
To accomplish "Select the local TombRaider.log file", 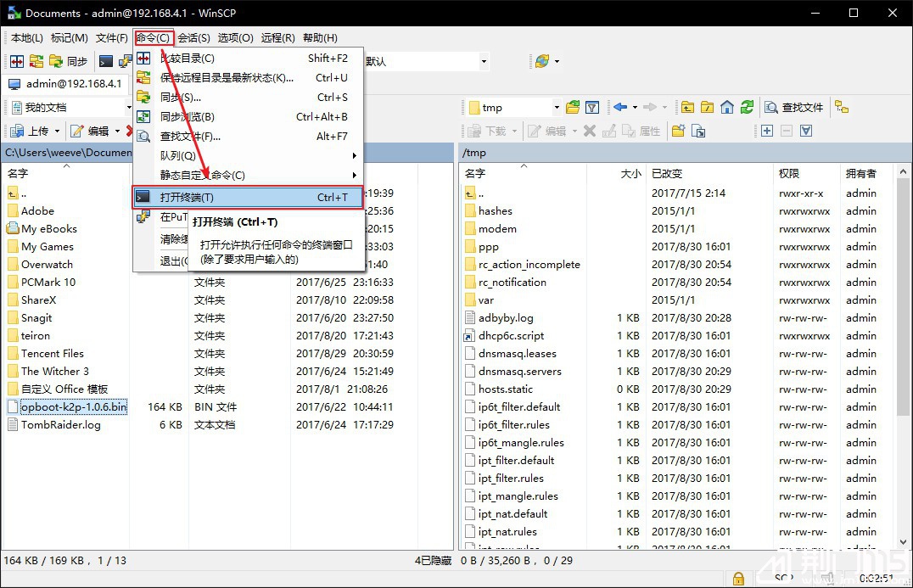I will coord(60,425).
